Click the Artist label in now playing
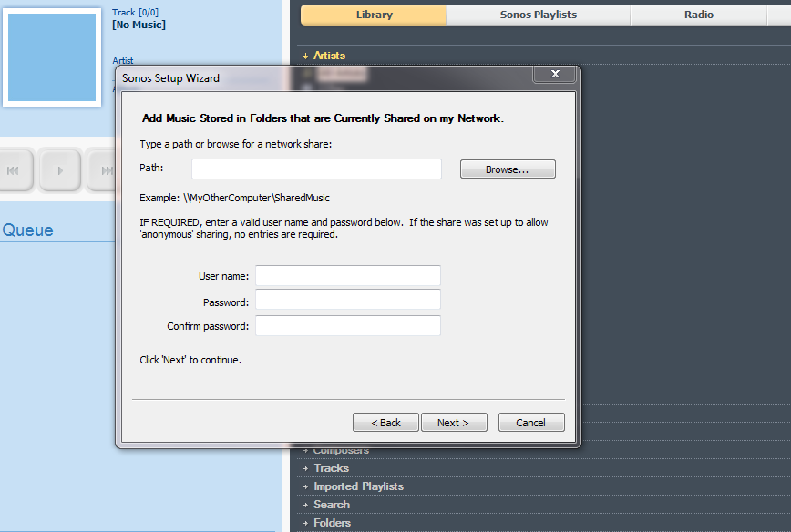The height and width of the screenshot is (532, 791). tap(123, 60)
